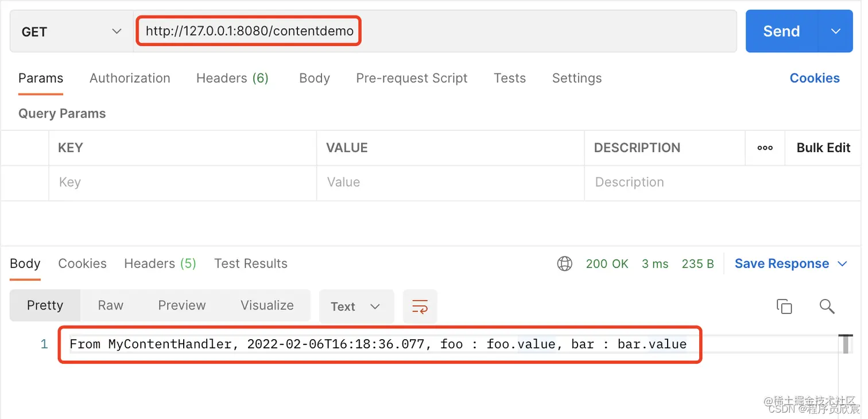Click the 3 ms response time
Image resolution: width=868 pixels, height=419 pixels.
pos(655,264)
